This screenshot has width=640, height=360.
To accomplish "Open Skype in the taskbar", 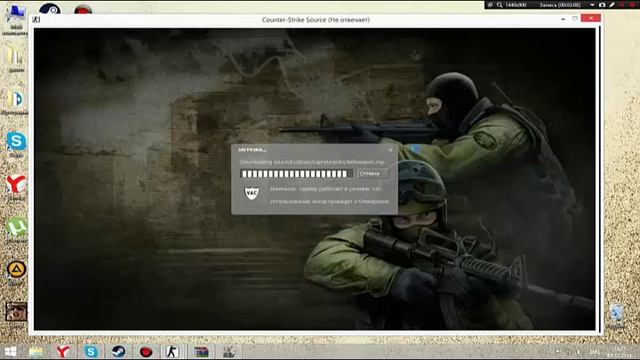I will (x=91, y=351).
